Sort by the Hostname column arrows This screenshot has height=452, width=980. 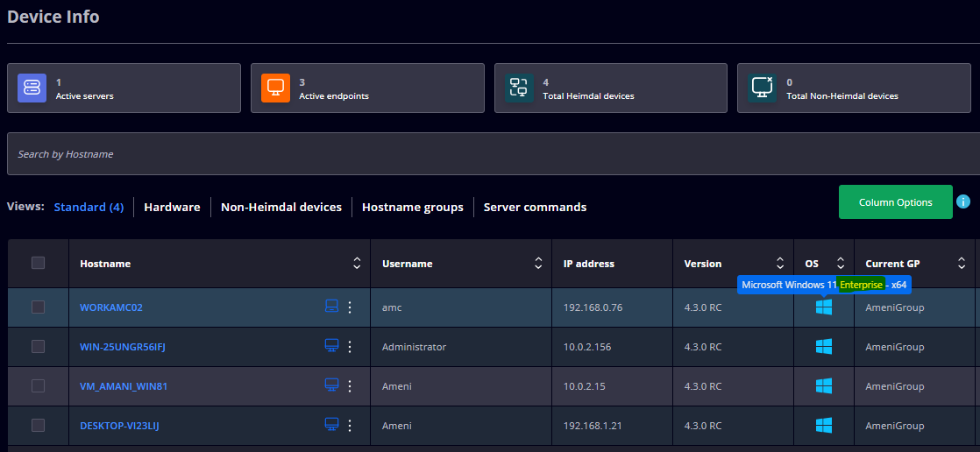click(357, 264)
